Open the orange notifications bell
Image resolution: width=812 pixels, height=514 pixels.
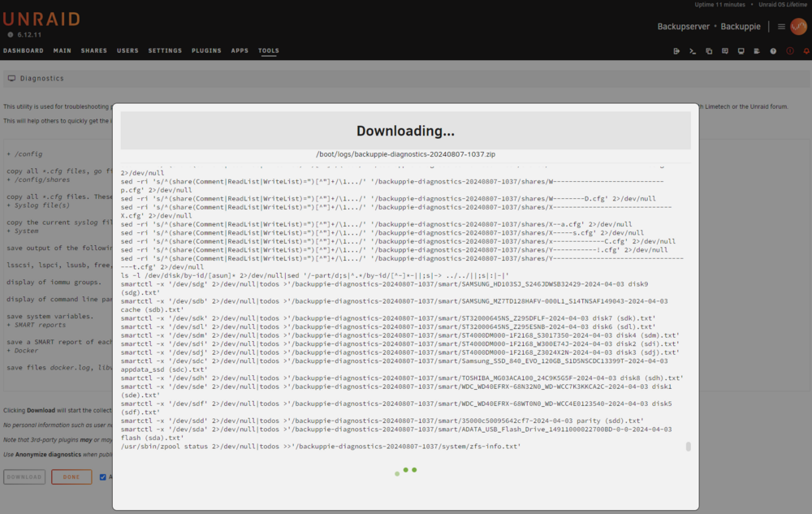click(806, 51)
